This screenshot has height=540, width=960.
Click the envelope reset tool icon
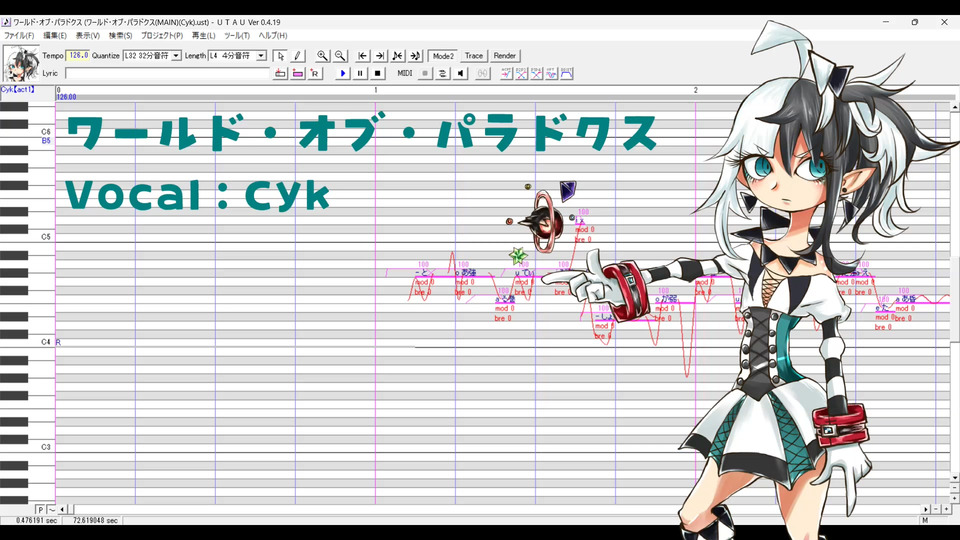tap(567, 73)
